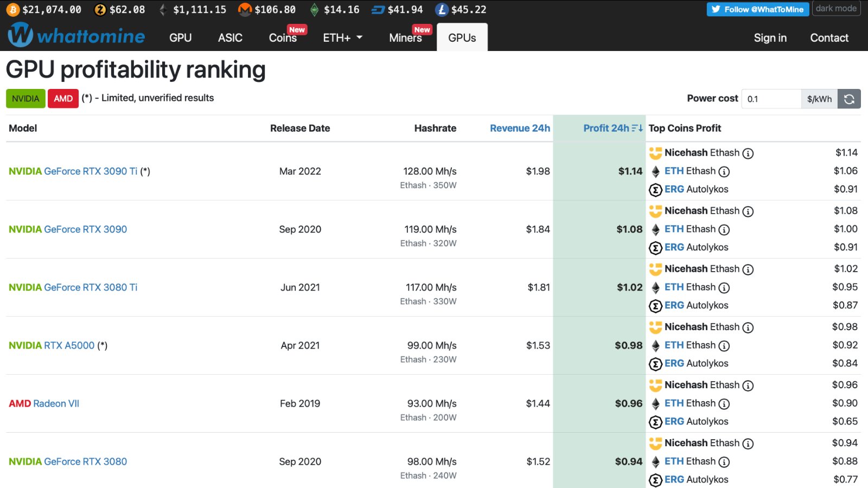Click Nicehash info icon in RTX 3080 row

coord(748,444)
